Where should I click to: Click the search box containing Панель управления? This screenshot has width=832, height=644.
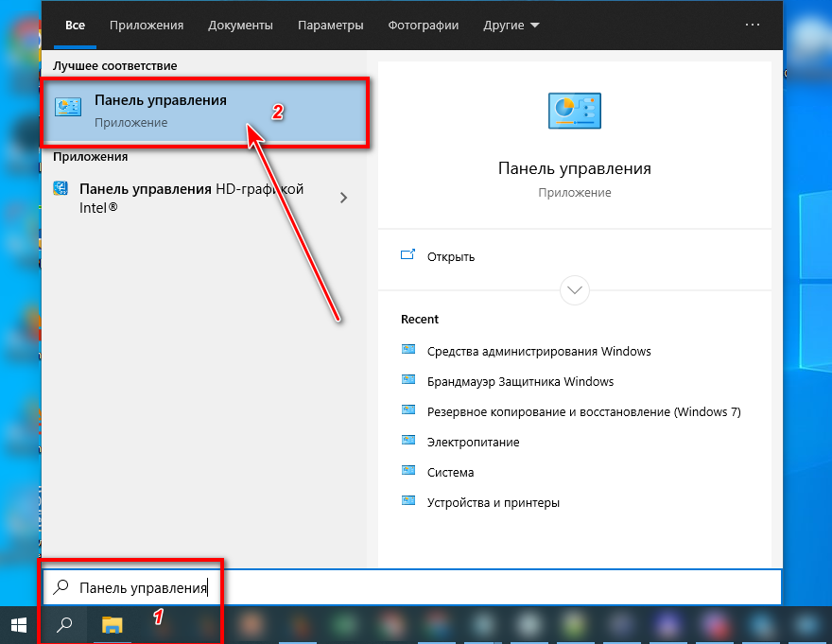coord(412,587)
